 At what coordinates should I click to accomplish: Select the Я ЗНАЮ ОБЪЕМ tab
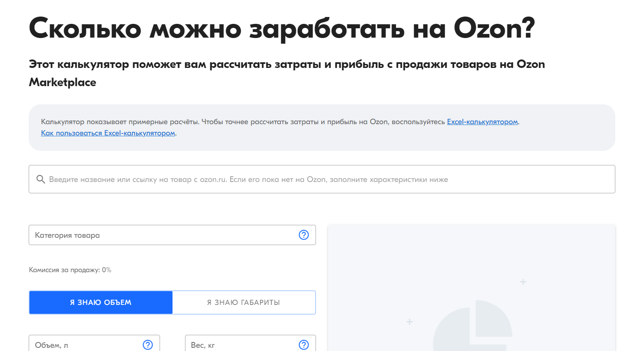click(x=101, y=302)
